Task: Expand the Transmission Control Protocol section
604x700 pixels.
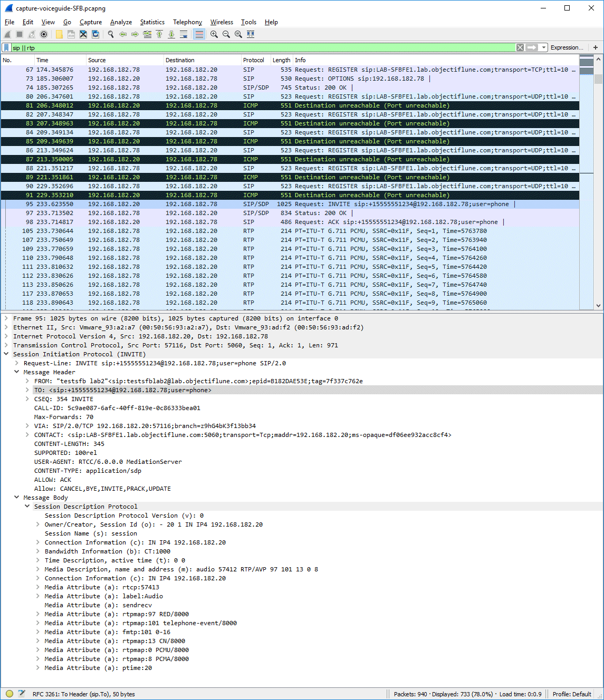Action: [x=6, y=345]
